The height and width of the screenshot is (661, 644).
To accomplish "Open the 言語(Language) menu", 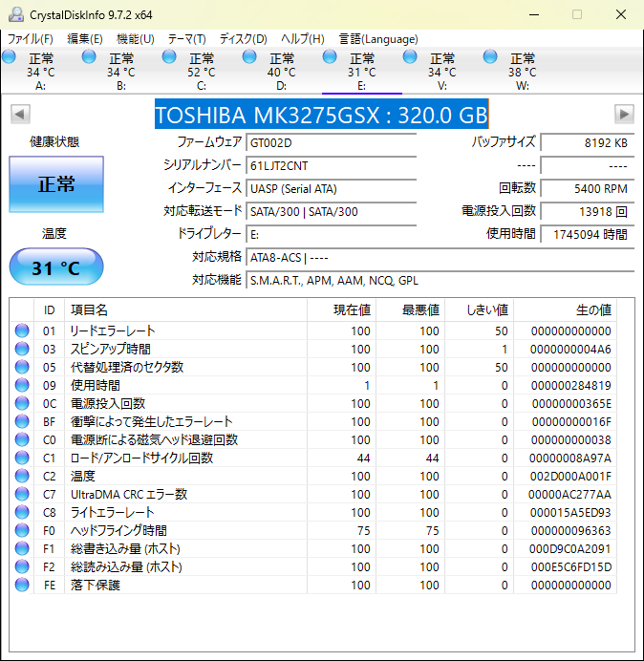I will (378, 39).
